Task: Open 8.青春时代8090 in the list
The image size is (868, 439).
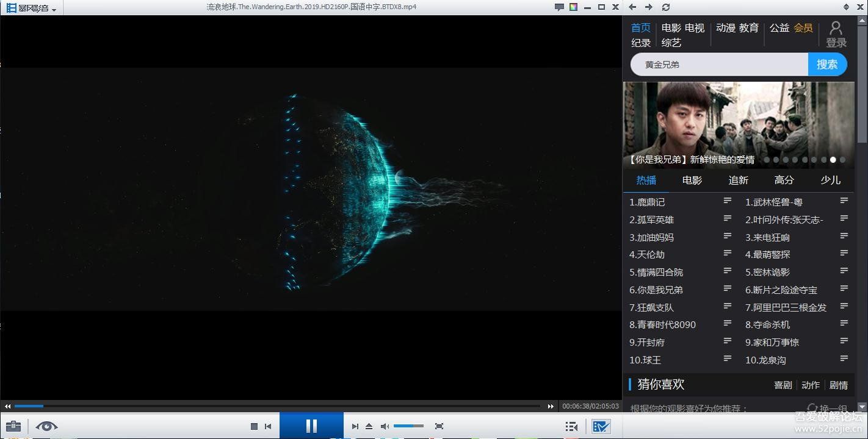Action: pyautogui.click(x=663, y=325)
